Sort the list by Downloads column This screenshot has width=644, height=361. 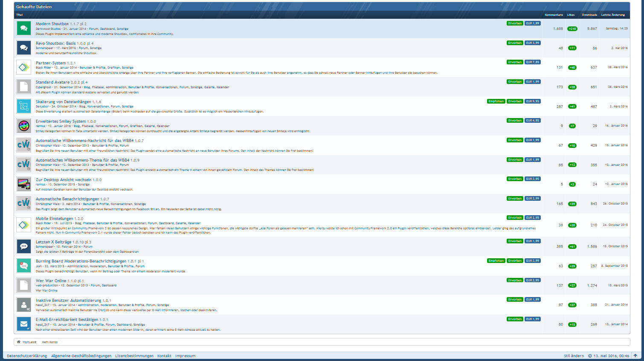point(589,15)
